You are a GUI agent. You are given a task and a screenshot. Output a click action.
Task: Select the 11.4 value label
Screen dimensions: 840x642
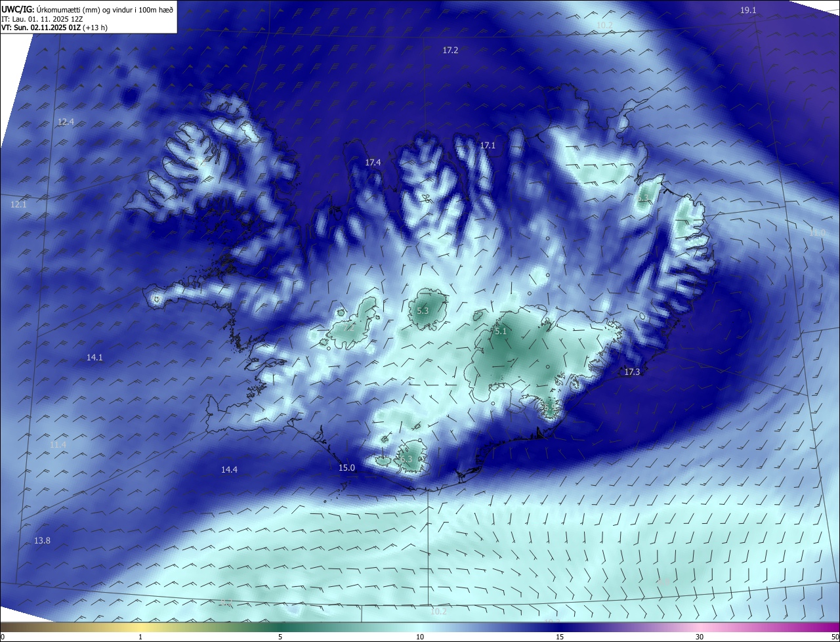tap(58, 444)
